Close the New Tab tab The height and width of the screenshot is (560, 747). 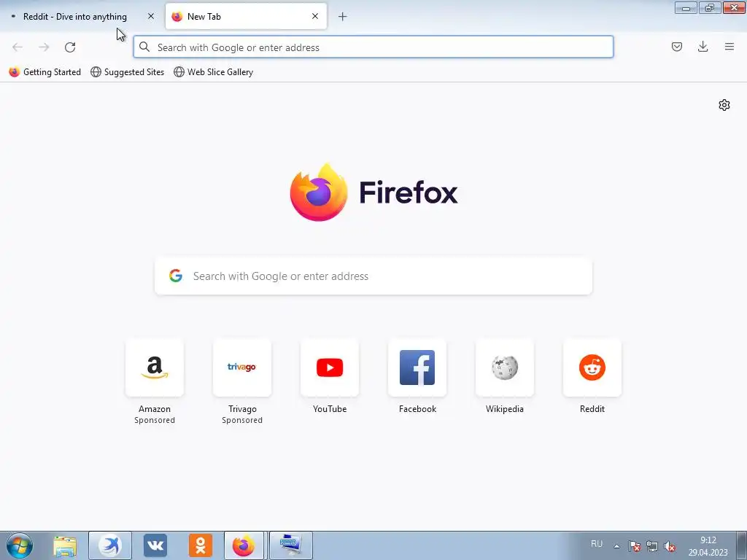[315, 16]
